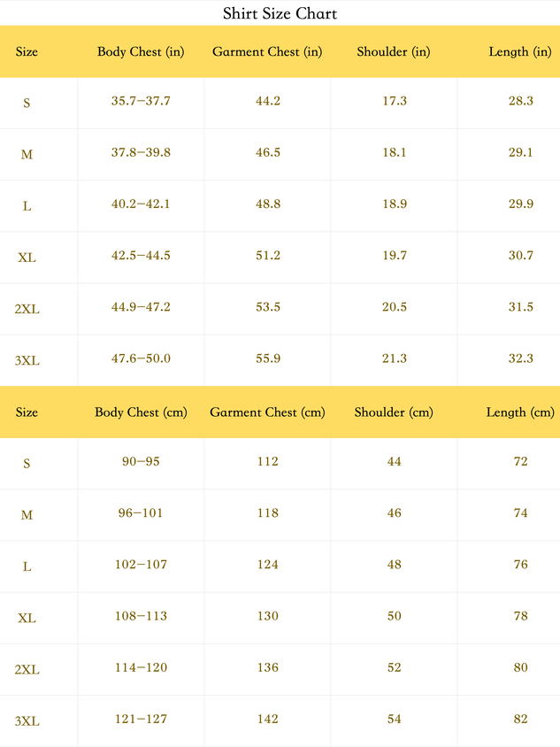Click the 3XL size label in cm table
The height and width of the screenshot is (747, 560).
27,721
